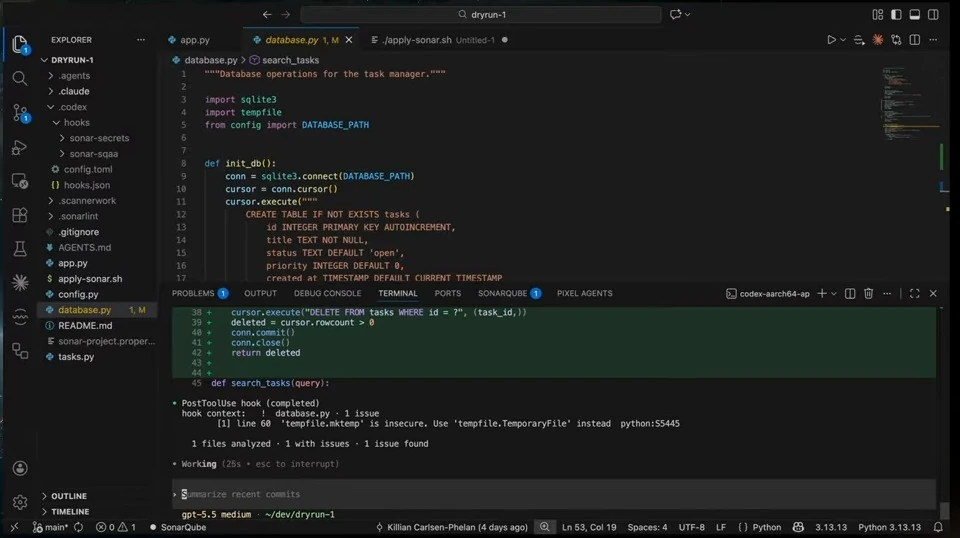Open Run and Debug view
Screen dimensions: 960x538
(x=20, y=148)
